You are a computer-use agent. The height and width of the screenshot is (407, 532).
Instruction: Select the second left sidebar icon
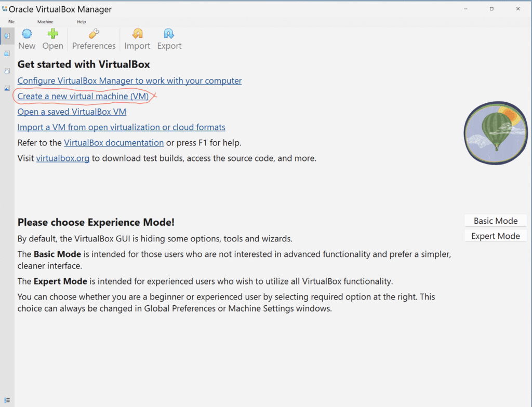[x=7, y=53]
